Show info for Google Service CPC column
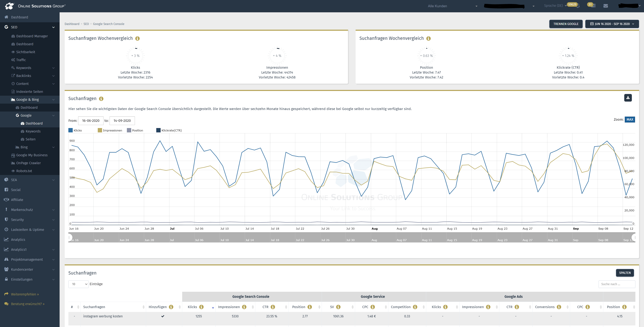 [x=373, y=307]
